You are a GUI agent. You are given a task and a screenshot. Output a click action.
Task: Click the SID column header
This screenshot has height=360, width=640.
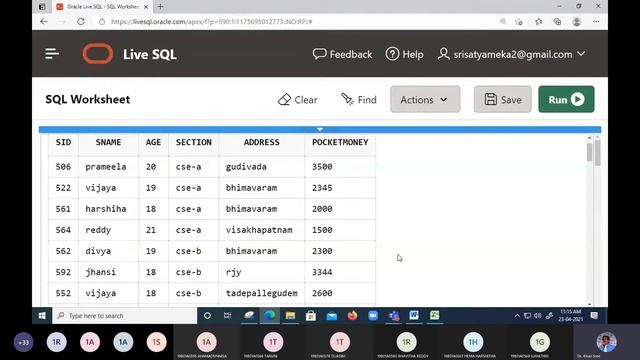(63, 142)
